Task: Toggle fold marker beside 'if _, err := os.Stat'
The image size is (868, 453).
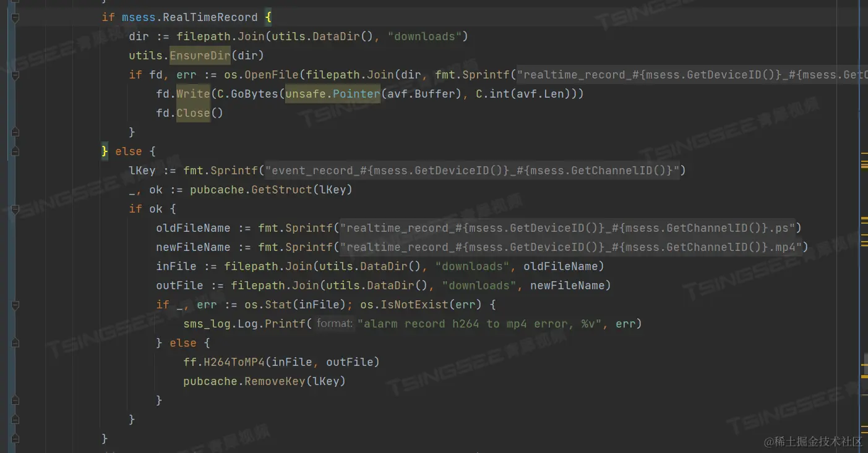Action: [x=15, y=305]
